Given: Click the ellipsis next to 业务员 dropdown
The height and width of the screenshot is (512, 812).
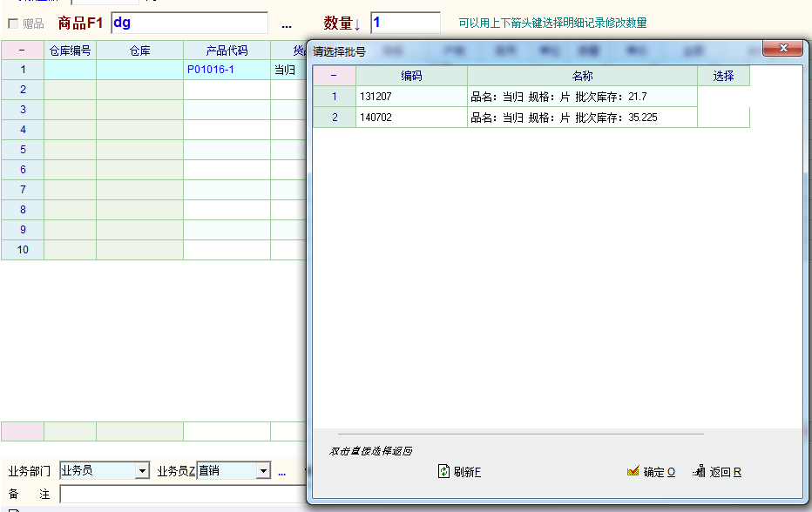Looking at the screenshot, I should tap(281, 471).
